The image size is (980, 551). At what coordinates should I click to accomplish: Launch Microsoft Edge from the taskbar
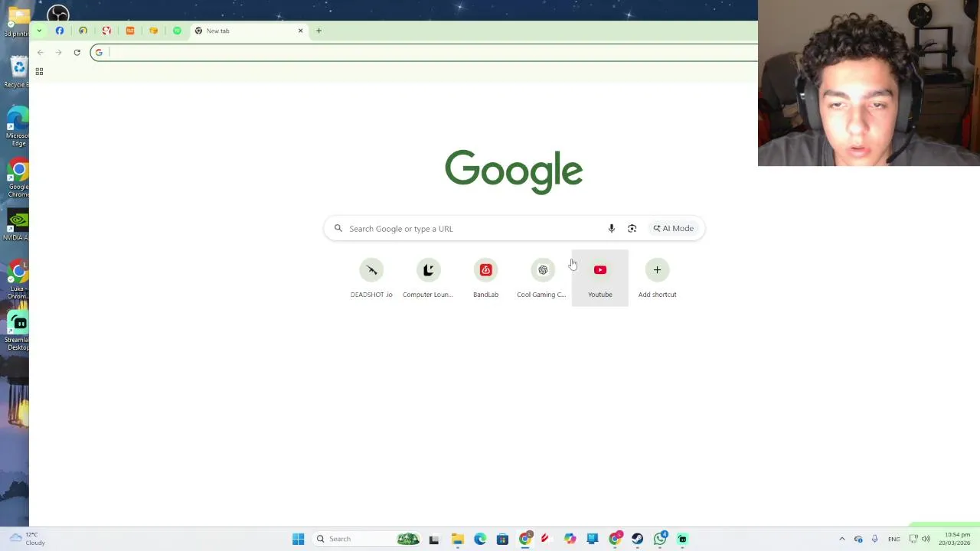[480, 539]
